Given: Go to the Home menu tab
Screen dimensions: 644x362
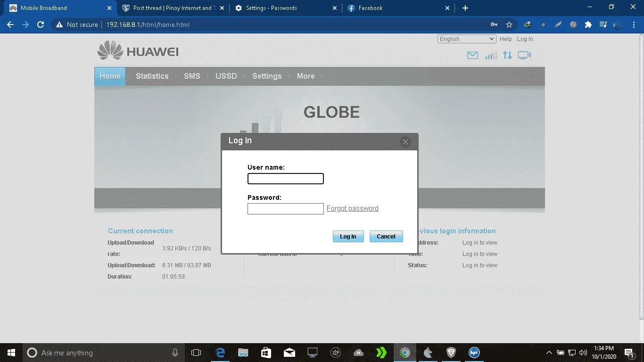Looking at the screenshot, I should click(x=110, y=76).
